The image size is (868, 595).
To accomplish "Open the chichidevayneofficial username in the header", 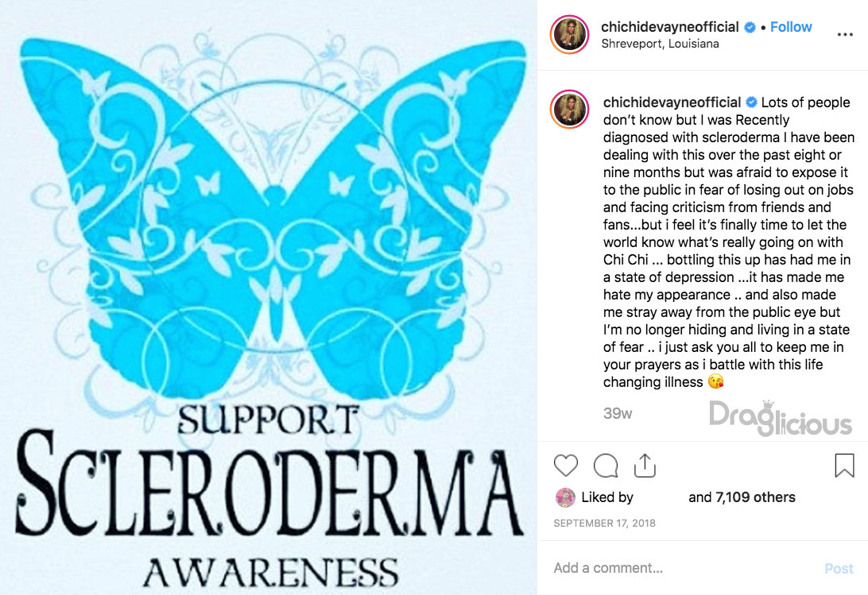I will point(670,26).
